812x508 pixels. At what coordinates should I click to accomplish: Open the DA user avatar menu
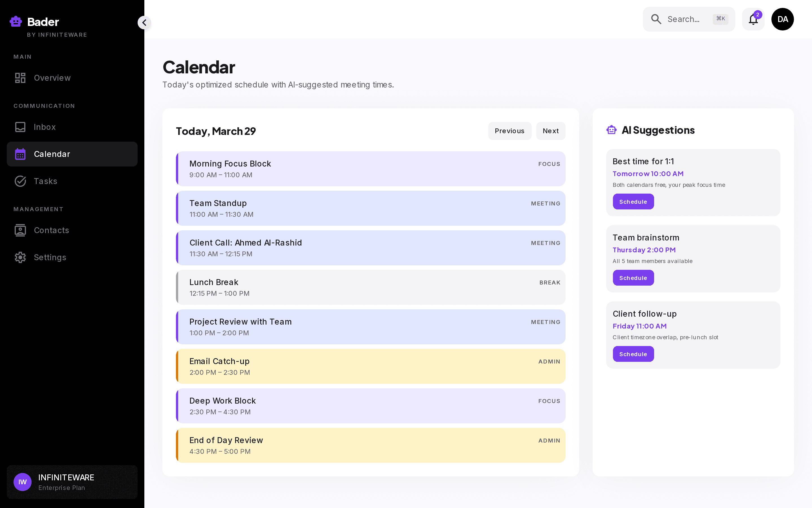point(782,19)
